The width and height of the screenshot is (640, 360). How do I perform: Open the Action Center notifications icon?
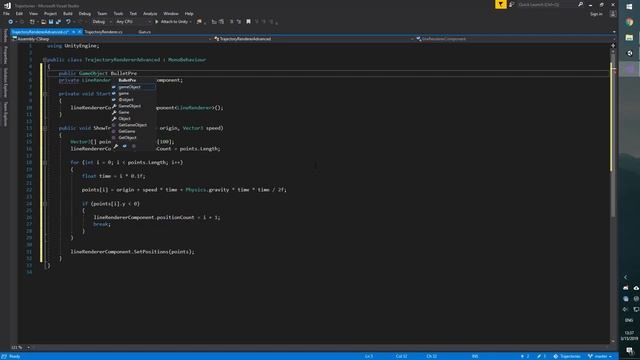pos(630,351)
